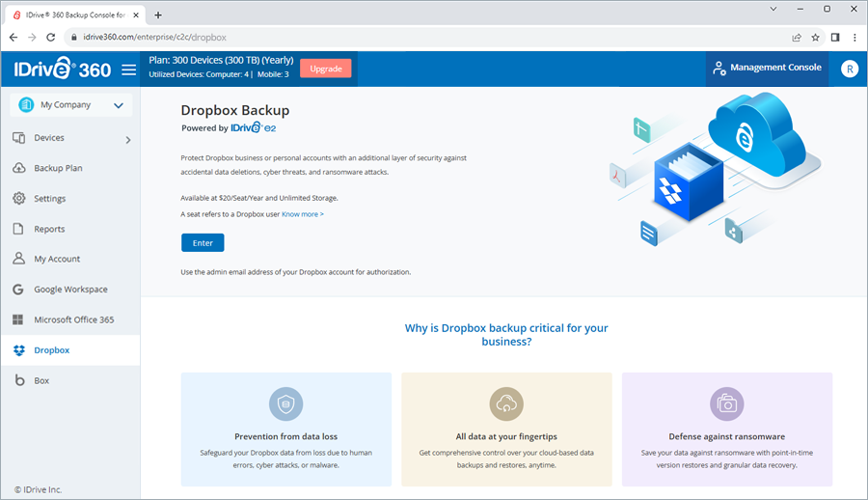Select the Google Workspace icon in sidebar
This screenshot has width=868, height=500.
[18, 290]
